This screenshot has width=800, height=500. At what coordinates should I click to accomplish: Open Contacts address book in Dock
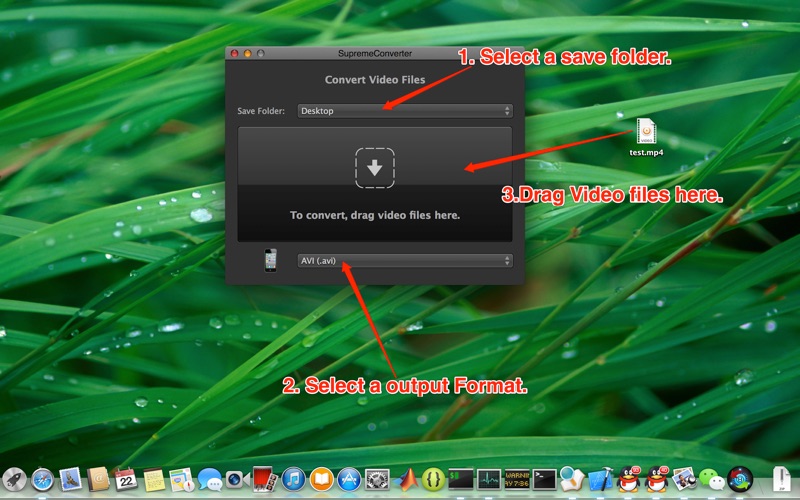(x=98, y=480)
